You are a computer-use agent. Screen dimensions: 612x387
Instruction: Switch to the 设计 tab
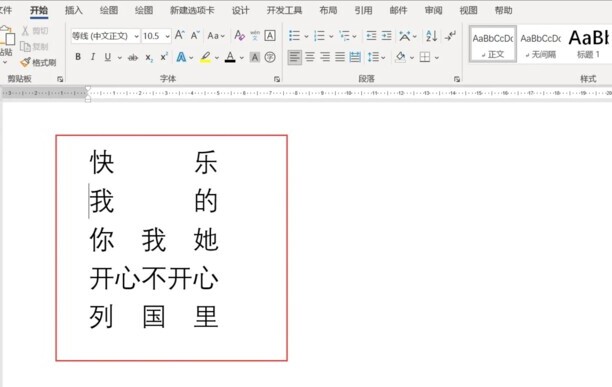pos(240,10)
